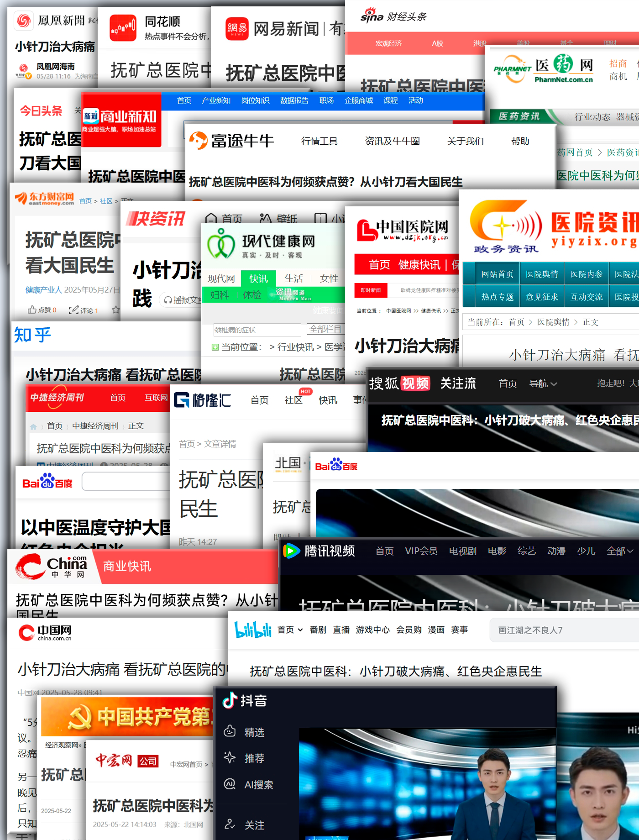
Task: Open 资讯及牛牛圈 menu on 富途牛牛
Action: click(x=393, y=141)
